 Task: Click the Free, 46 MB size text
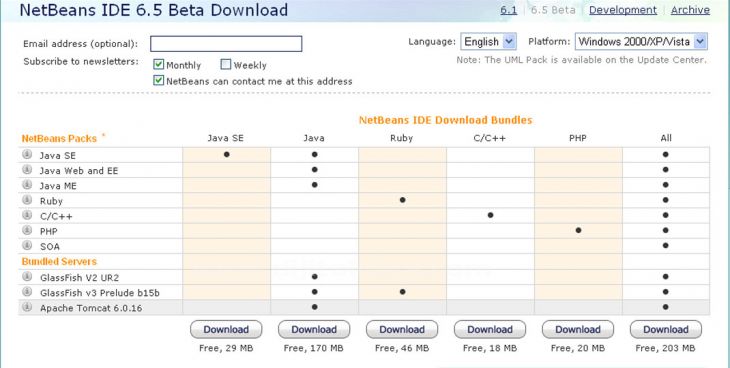[402, 348]
